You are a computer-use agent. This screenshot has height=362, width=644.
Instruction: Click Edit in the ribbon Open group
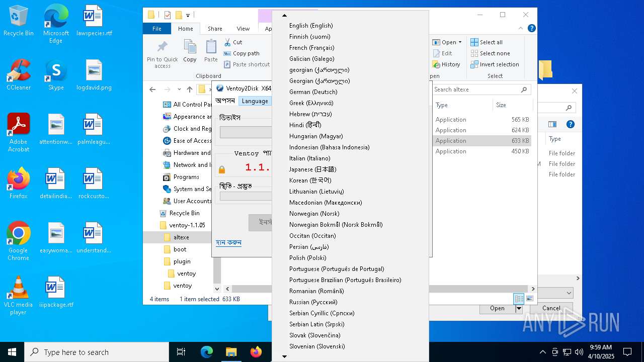[x=442, y=53]
